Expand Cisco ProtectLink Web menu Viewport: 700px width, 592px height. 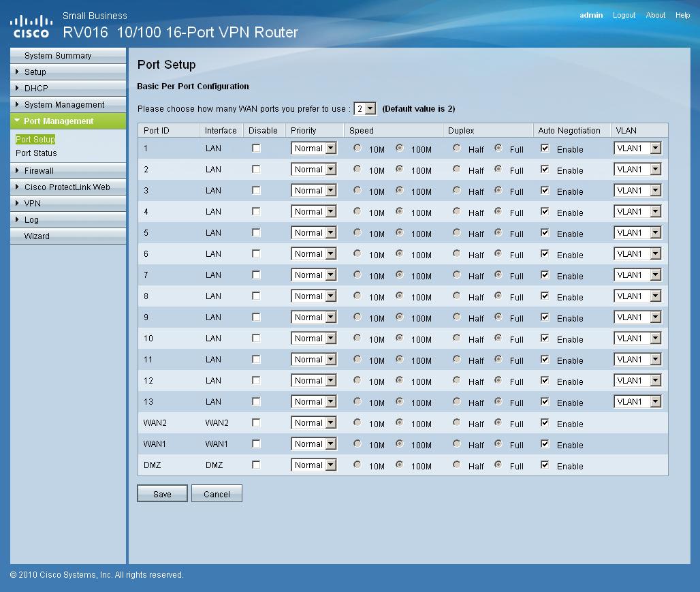pyautogui.click(x=68, y=187)
